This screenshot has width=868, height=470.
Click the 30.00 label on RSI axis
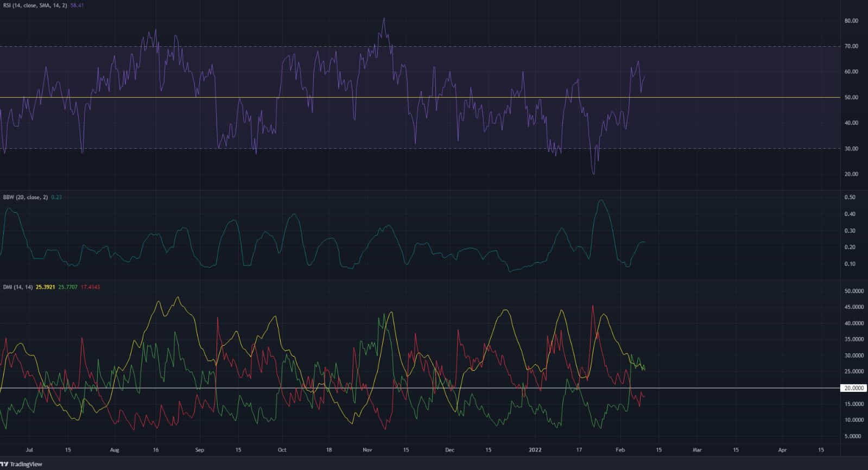[851, 148]
